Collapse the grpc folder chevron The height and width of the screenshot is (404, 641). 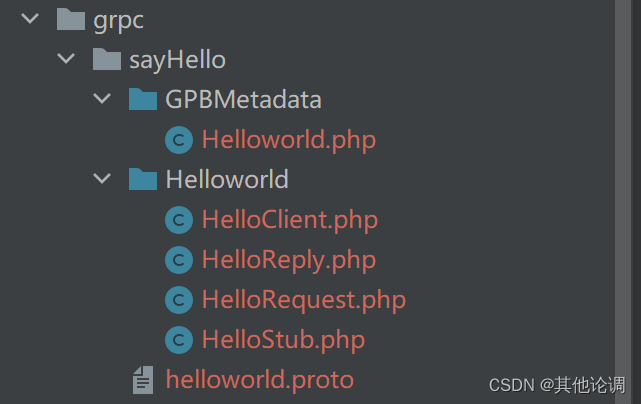(x=30, y=18)
